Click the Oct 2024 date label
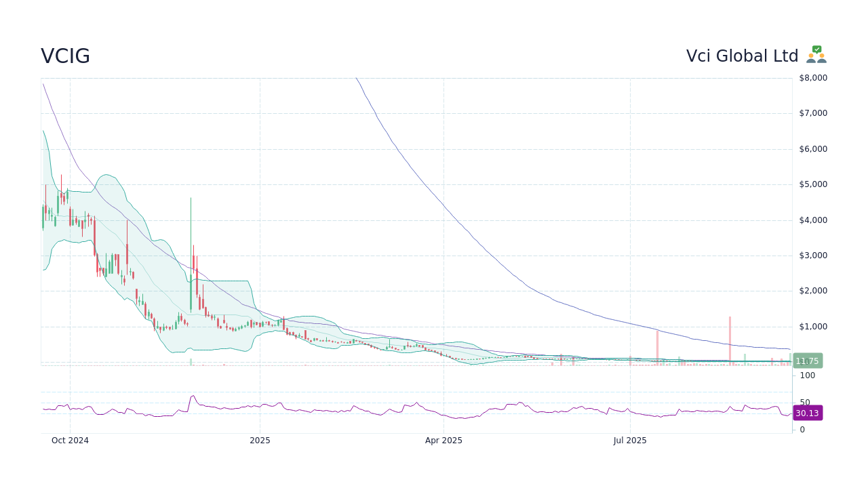This screenshot has width=868, height=488. coord(70,441)
